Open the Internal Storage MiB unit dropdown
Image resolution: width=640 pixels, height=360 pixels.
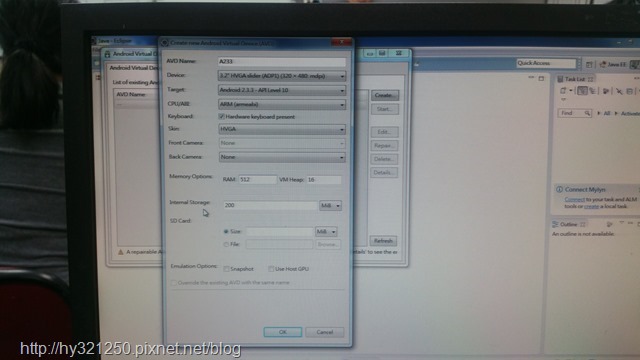pyautogui.click(x=330, y=206)
